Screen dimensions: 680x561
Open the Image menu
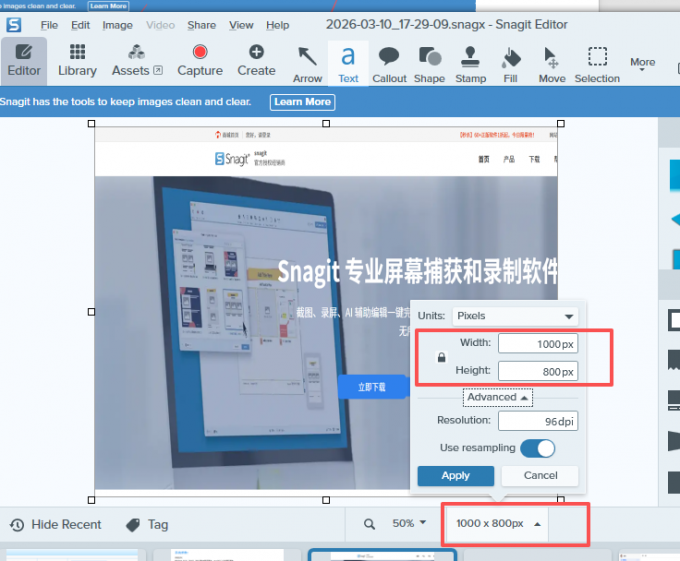coord(117,25)
